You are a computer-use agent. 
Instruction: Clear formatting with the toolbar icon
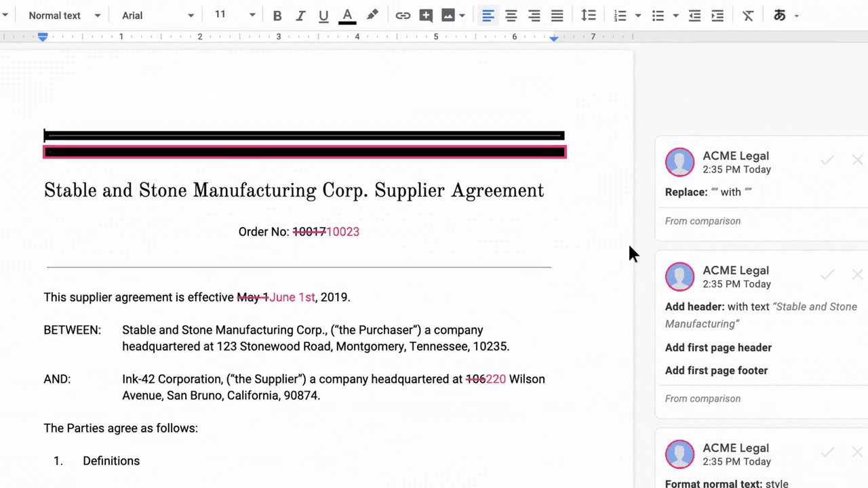(x=748, y=15)
